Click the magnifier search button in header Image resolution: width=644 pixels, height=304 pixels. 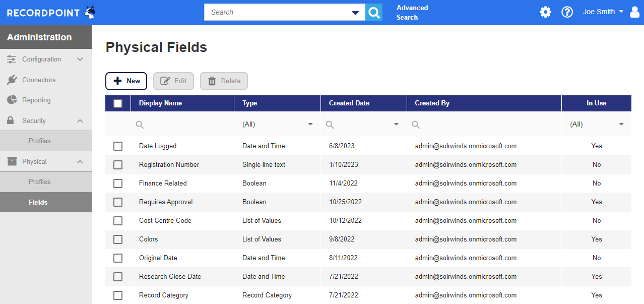click(x=374, y=13)
